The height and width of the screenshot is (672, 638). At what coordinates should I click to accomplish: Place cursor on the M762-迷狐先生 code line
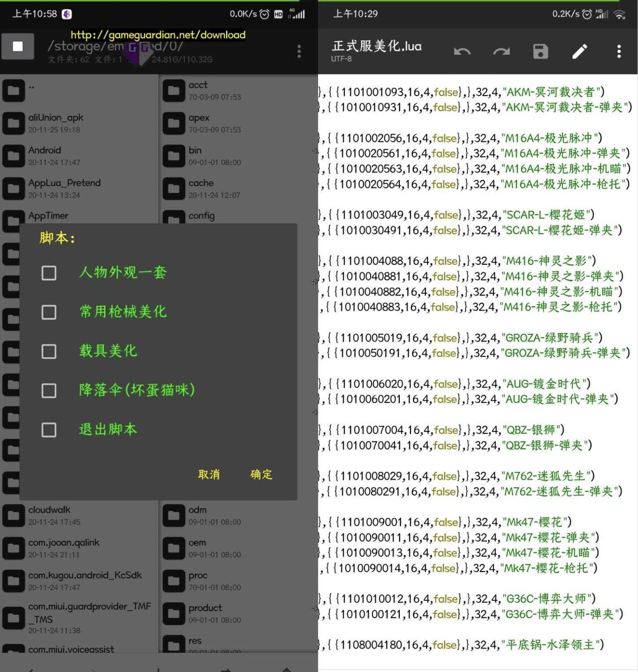456,476
